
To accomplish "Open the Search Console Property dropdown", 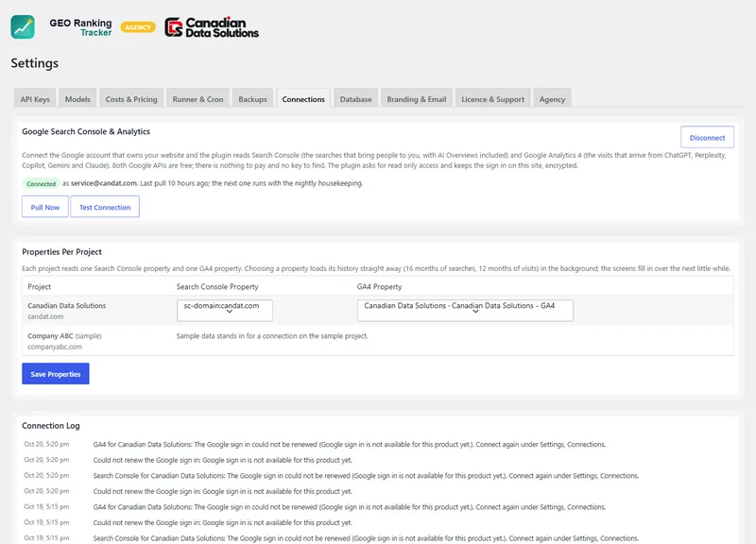I will [x=225, y=311].
